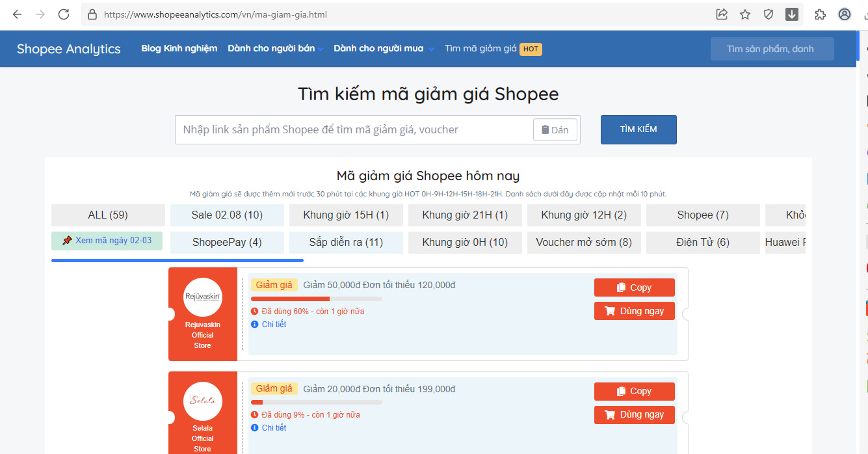The image size is (868, 454).
Task: Click 'Dùng ngay' on the Selala voucher
Action: pos(634,415)
